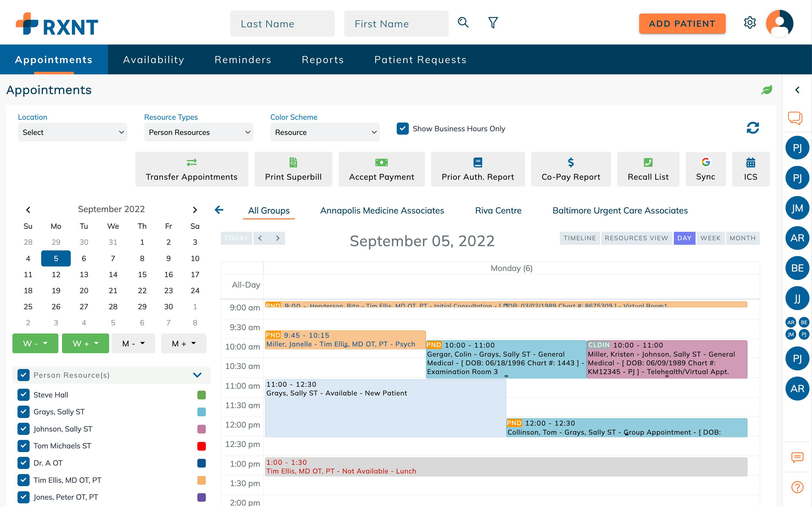Open the Transfer Appointments tool
The width and height of the screenshot is (812, 507).
coord(191,169)
